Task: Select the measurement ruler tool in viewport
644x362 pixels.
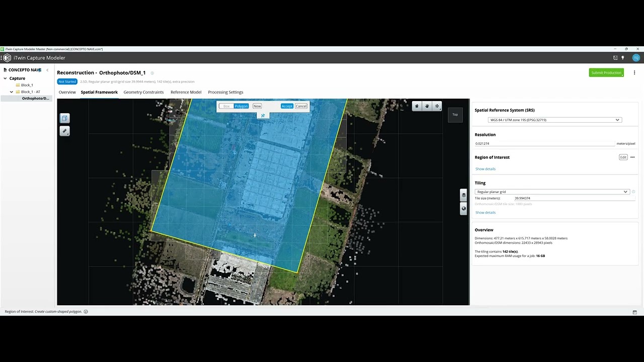Action: (64, 131)
